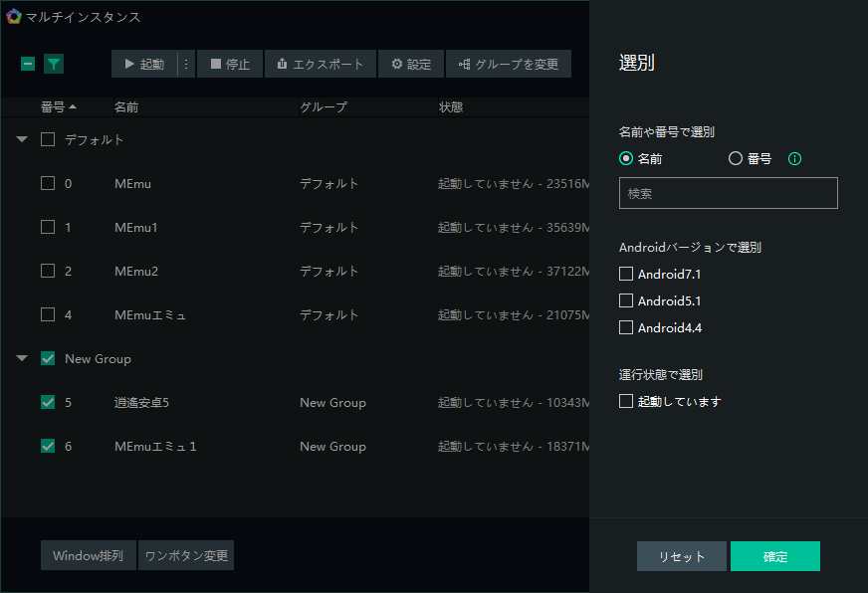Click the エクスポート export button

pyautogui.click(x=321, y=64)
